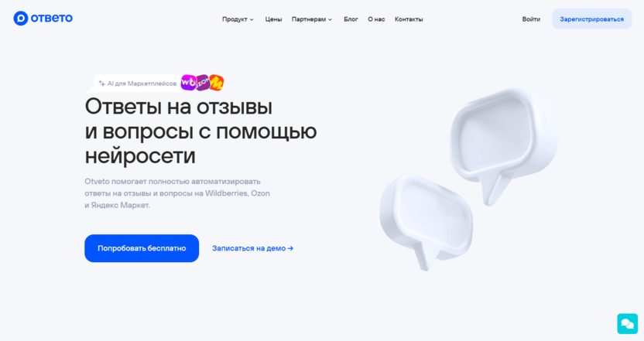Click the Yandex Market orange badge icon
Image resolution: width=644 pixels, height=341 pixels.
click(x=217, y=83)
